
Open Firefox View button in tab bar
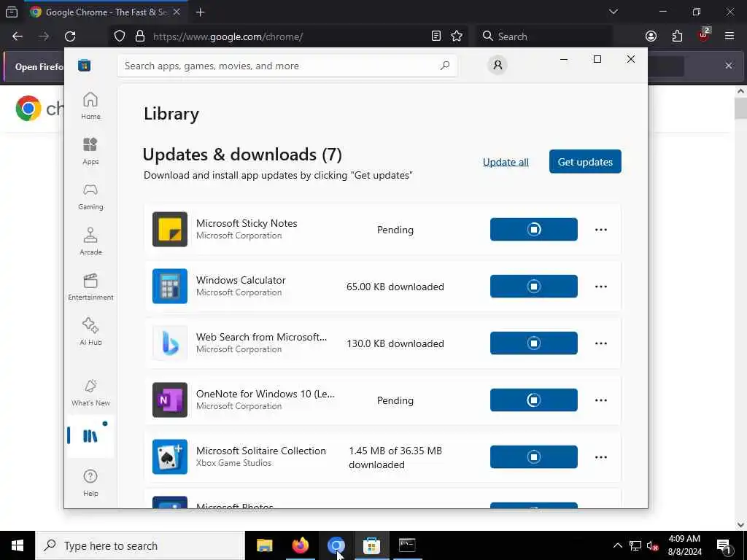(x=12, y=12)
